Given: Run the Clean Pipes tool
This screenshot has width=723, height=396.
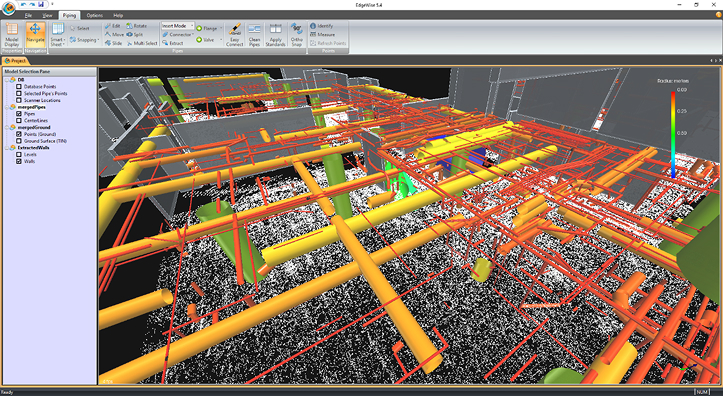Looking at the screenshot, I should point(255,35).
